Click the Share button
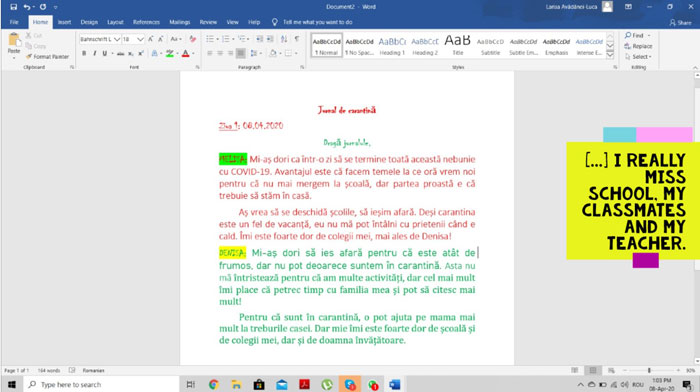Viewport: 700px width, 392px height. tap(680, 22)
